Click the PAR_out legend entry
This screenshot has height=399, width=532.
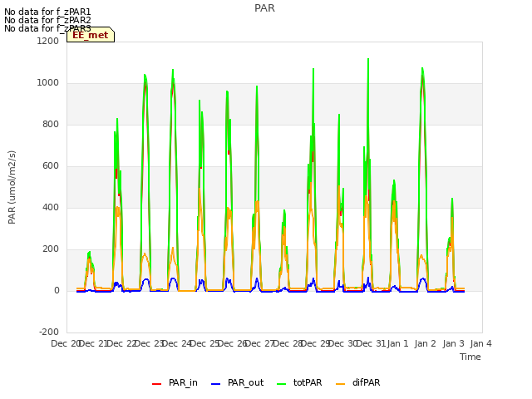point(237,382)
